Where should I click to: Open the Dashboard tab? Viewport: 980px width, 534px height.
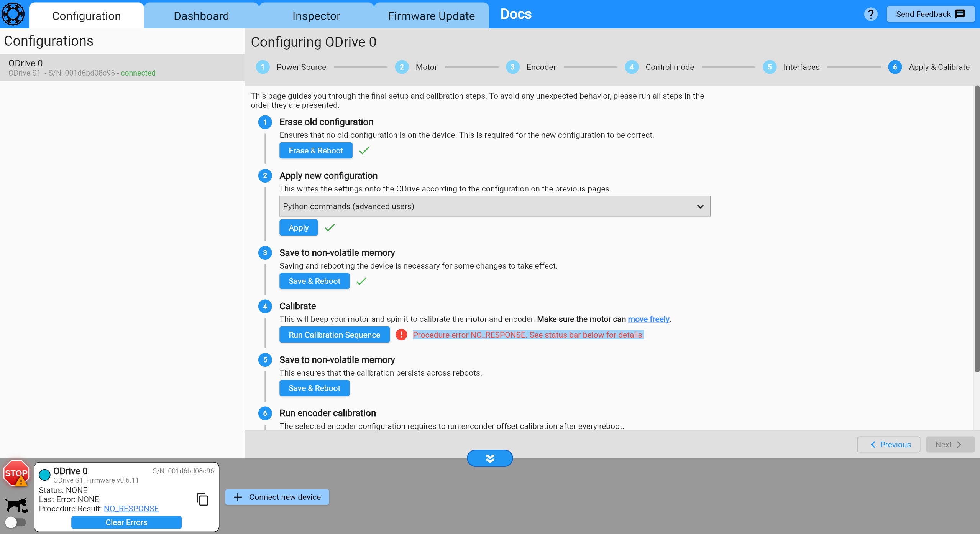pos(202,16)
